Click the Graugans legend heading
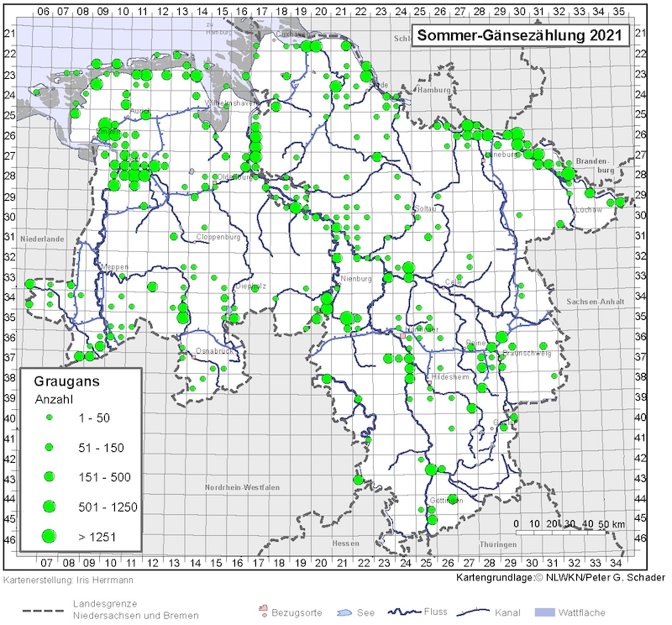 [66, 381]
